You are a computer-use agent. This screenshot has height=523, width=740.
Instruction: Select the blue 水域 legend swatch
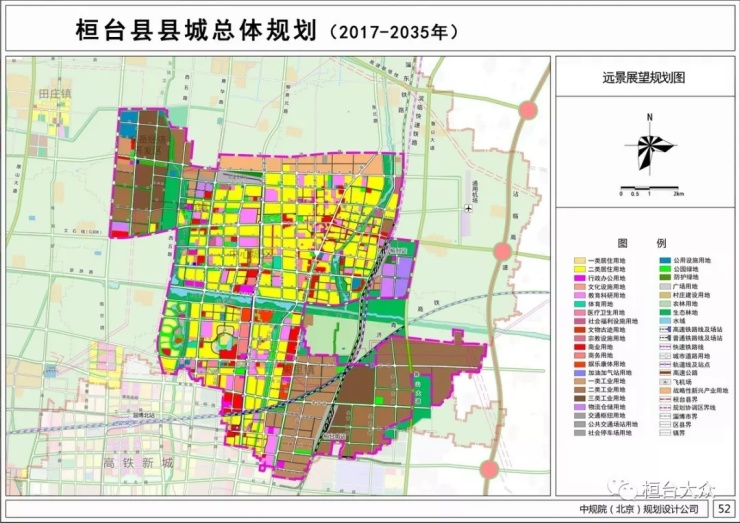point(665,321)
